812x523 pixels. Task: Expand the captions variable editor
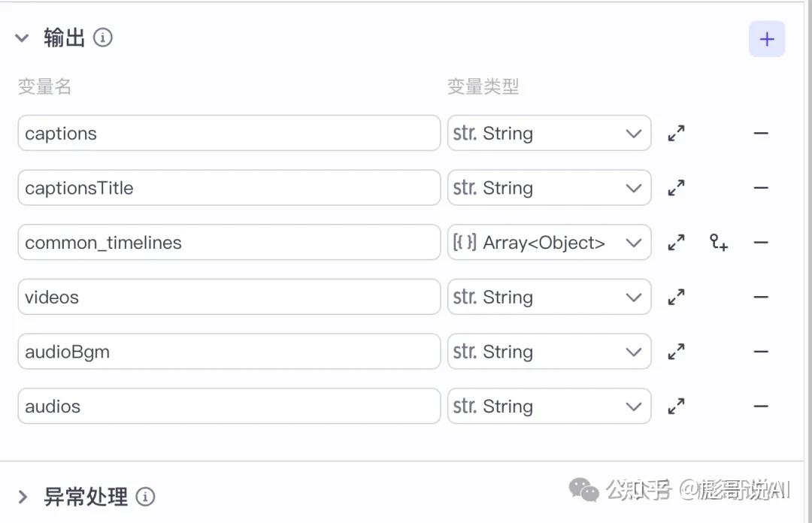(x=676, y=133)
